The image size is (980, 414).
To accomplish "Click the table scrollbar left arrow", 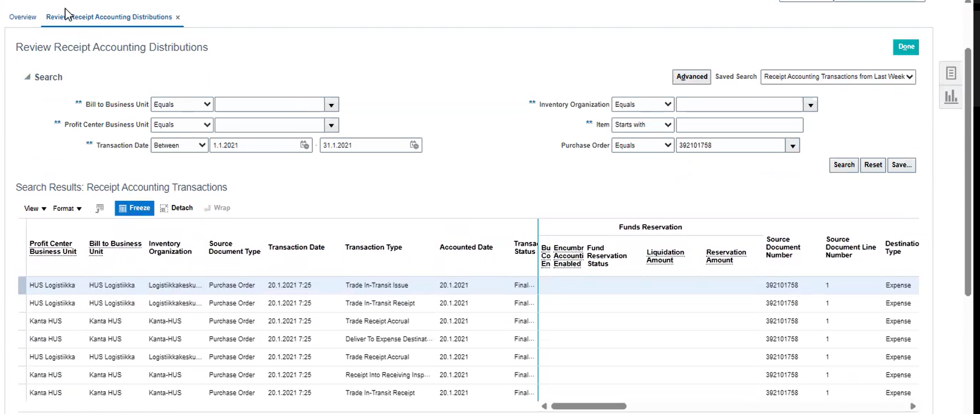I will click(544, 406).
